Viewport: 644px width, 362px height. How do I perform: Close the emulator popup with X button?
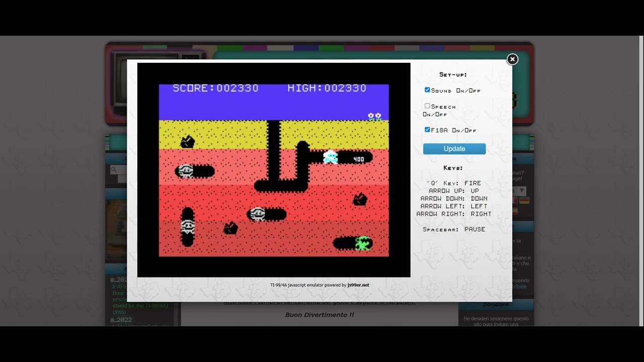pyautogui.click(x=512, y=59)
